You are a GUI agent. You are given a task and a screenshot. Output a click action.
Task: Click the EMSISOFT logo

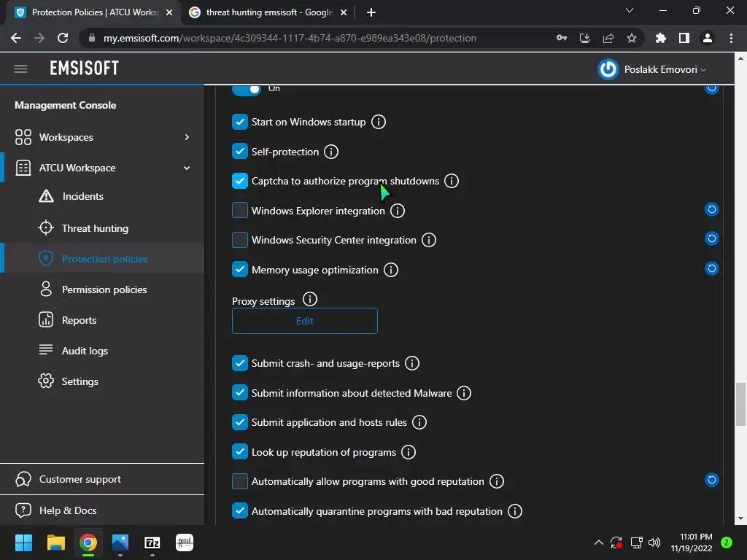pyautogui.click(x=85, y=69)
